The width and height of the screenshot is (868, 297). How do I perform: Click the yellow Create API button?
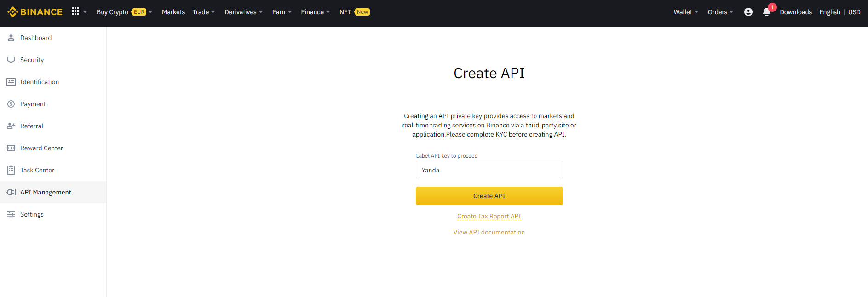(x=489, y=196)
